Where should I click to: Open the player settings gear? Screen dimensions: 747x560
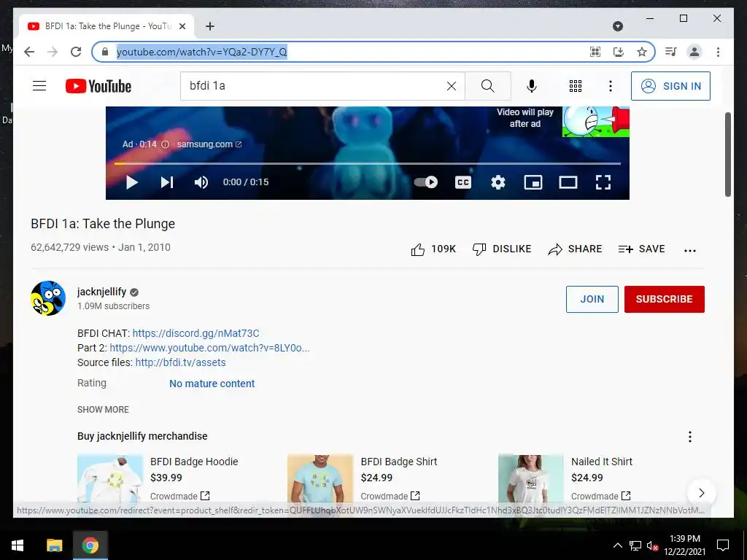tap(498, 182)
